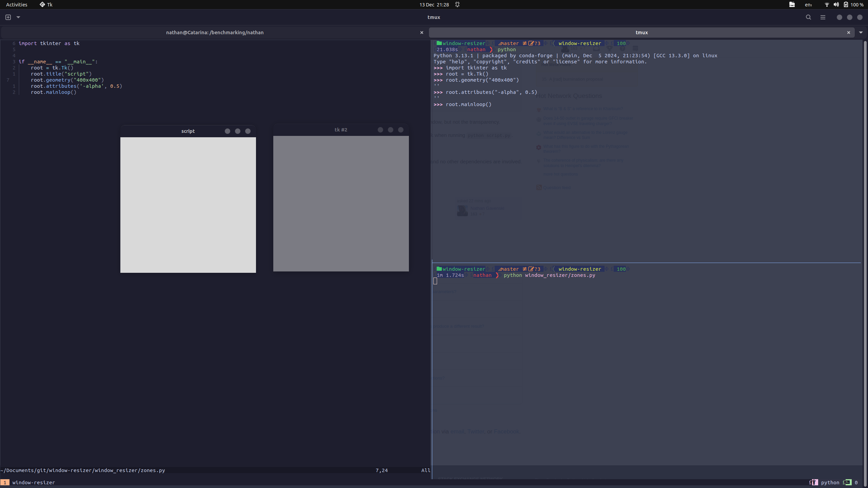Click the 'root.mainloop()' line in the editor
This screenshot has width=868, height=488.
(x=54, y=92)
